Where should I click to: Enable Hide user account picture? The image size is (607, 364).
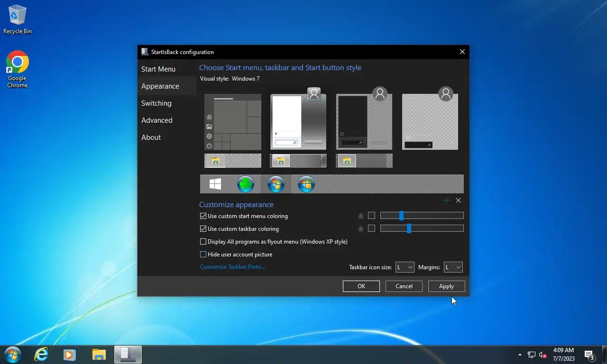[x=236, y=254]
